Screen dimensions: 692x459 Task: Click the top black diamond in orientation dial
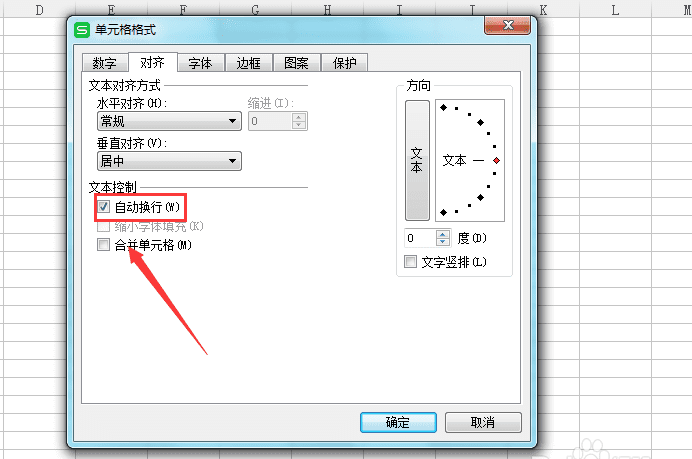click(444, 107)
